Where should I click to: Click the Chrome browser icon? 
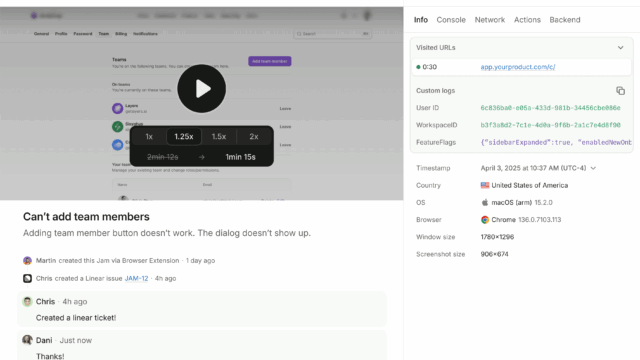[x=485, y=220]
